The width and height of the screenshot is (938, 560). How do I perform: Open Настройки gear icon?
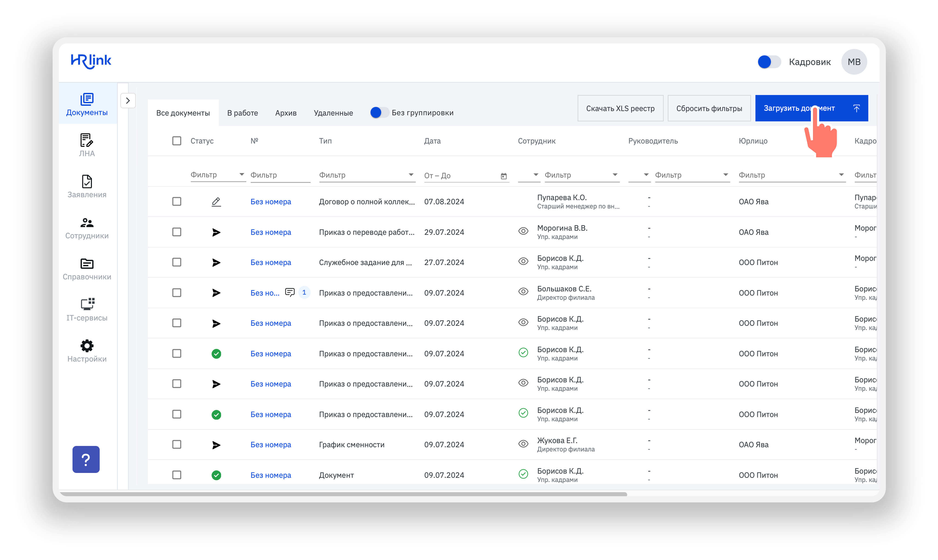[x=87, y=346]
